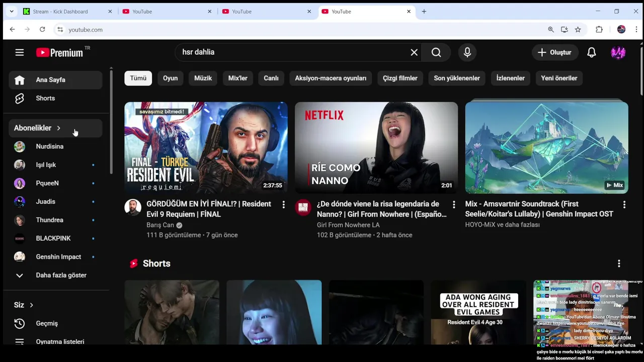Open Işıl Işık channel subscription
The image size is (644, 362).
[x=55, y=165]
